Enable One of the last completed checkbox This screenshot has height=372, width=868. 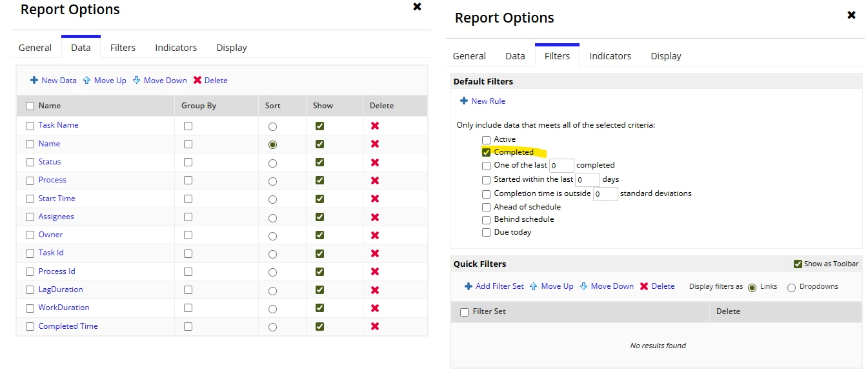point(487,166)
